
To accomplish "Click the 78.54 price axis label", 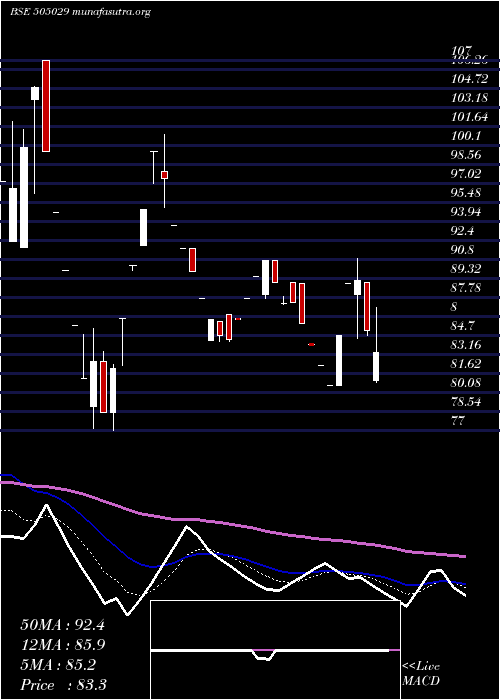I will (467, 402).
